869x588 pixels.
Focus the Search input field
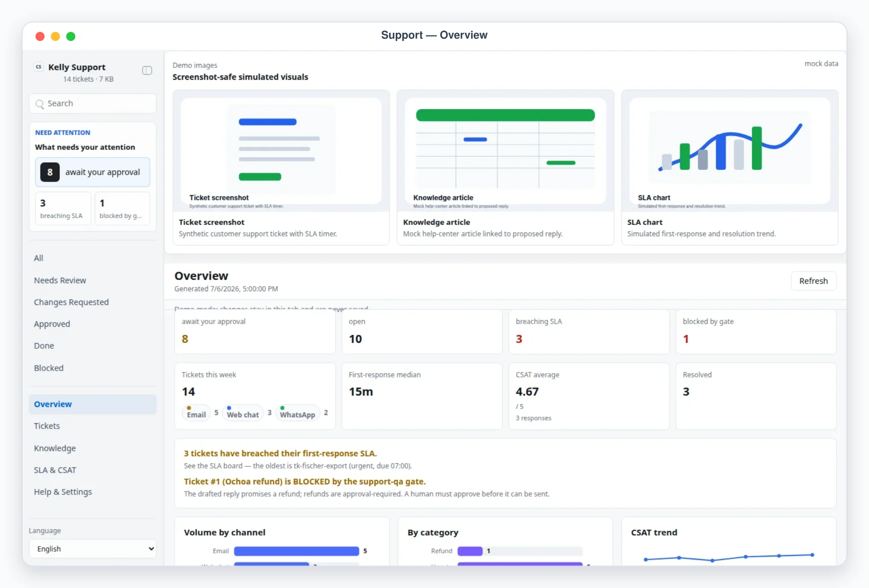coord(93,103)
